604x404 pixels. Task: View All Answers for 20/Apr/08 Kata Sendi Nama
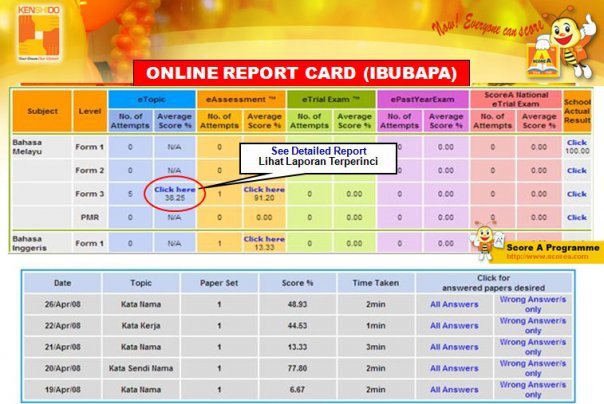click(454, 367)
